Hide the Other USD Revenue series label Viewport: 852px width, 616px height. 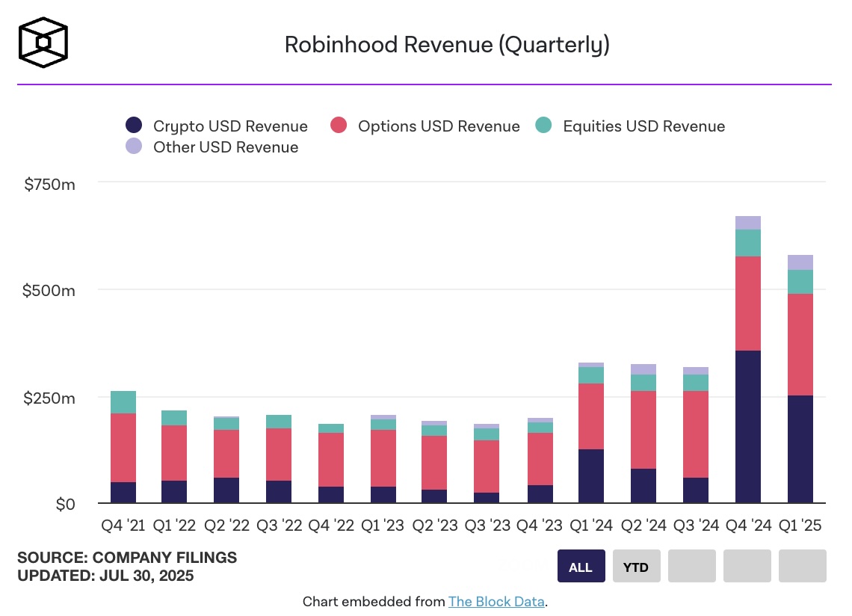pyautogui.click(x=226, y=147)
